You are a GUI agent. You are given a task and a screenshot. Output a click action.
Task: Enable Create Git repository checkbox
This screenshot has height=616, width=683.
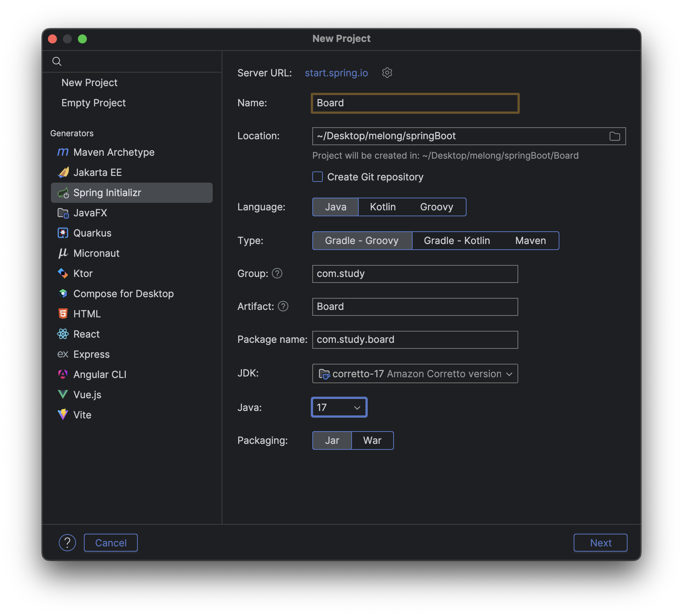[x=318, y=177]
